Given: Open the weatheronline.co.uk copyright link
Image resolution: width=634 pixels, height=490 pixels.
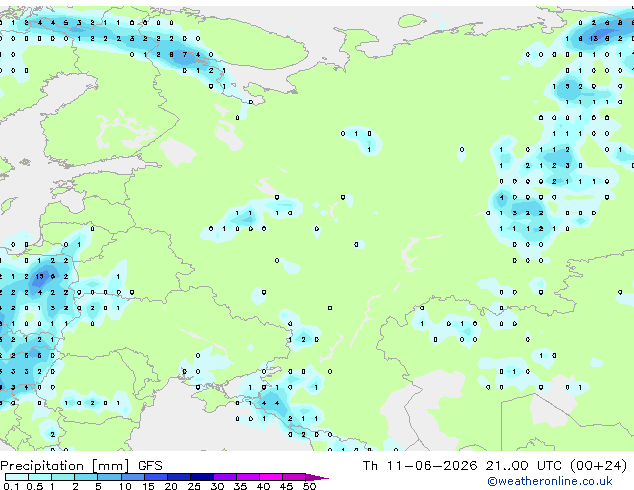Looking at the screenshot, I should [550, 481].
